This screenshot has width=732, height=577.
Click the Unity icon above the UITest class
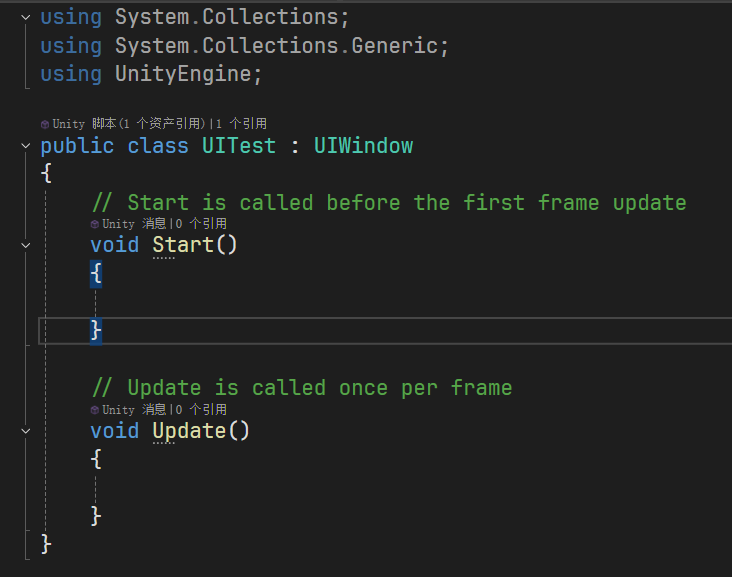[x=45, y=124]
